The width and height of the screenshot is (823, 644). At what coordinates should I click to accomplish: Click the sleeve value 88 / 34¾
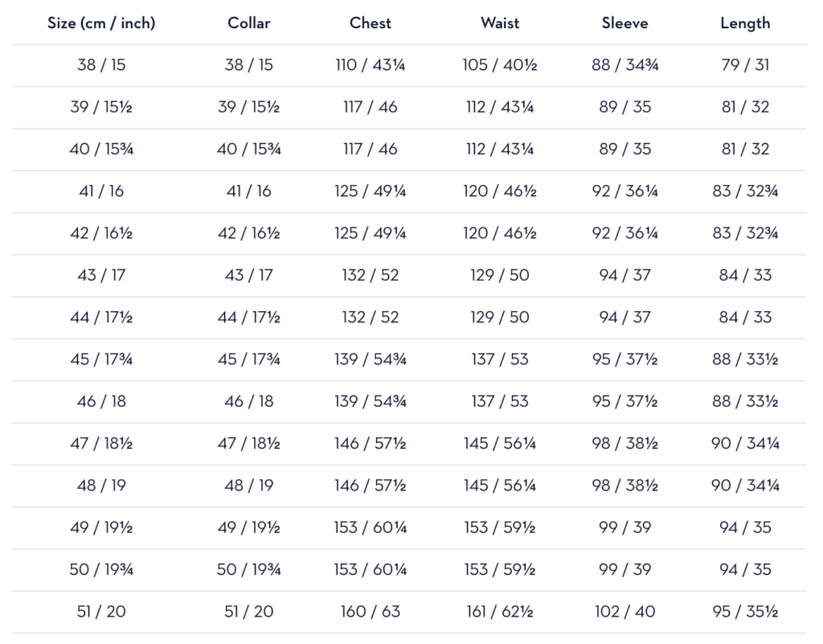click(625, 65)
